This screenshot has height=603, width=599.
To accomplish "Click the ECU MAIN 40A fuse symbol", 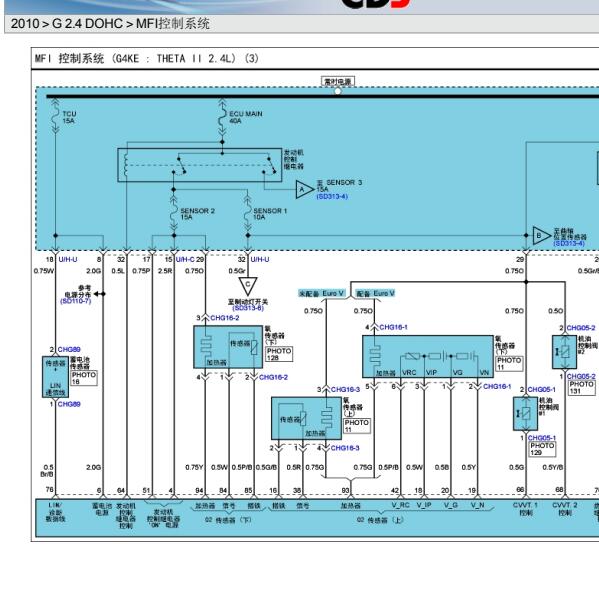I will 222,117.
